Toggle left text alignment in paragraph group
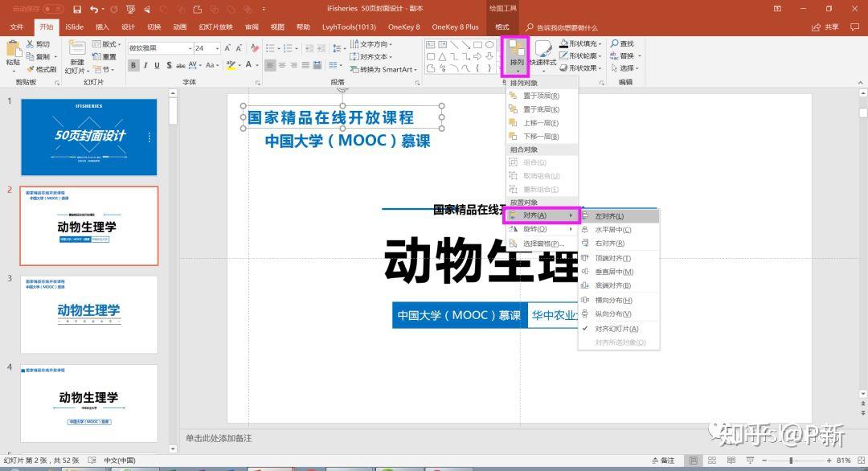This screenshot has width=868, height=471. (270, 65)
